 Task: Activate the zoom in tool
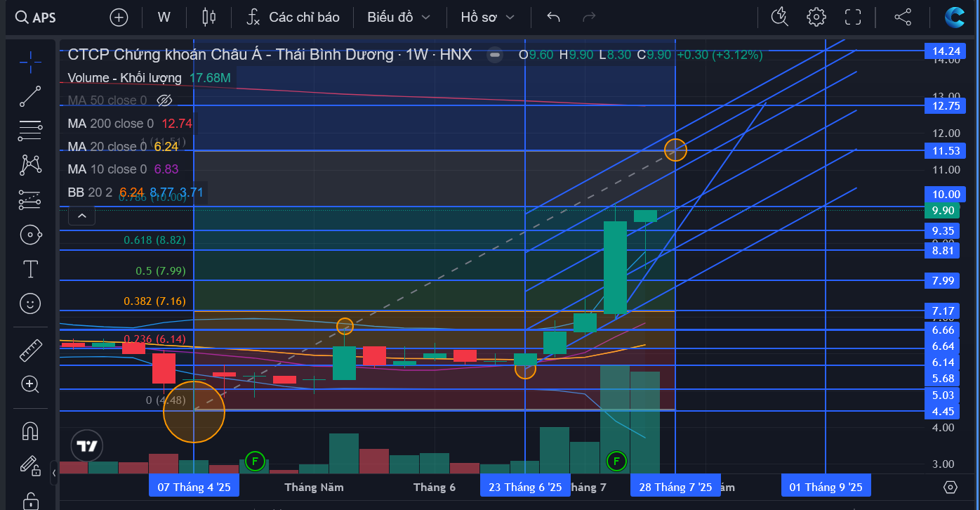point(30,384)
